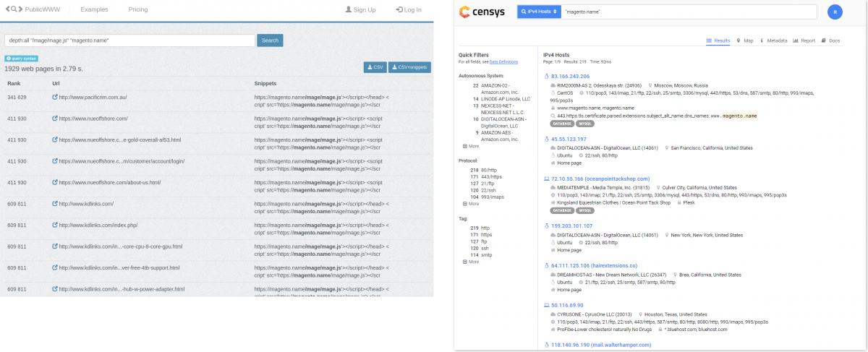Open the IPv4 Hosts search type dropdown
Image resolution: width=868 pixels, height=352 pixels.
(x=538, y=12)
